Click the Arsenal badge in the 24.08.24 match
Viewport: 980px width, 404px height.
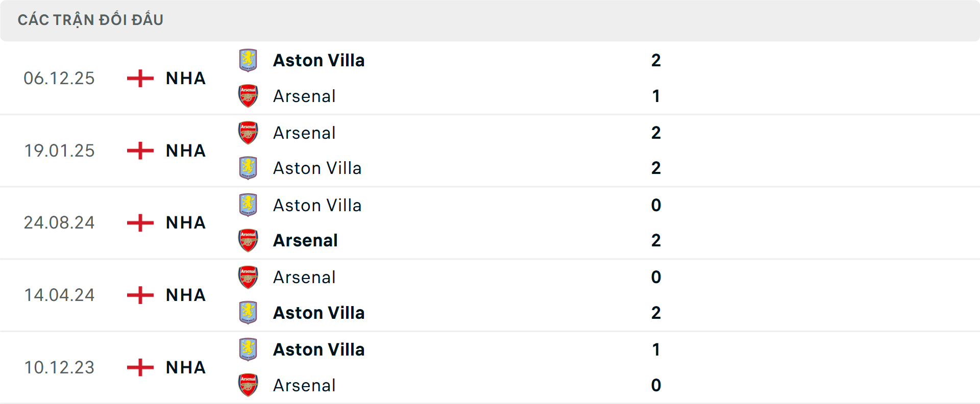coord(249,241)
